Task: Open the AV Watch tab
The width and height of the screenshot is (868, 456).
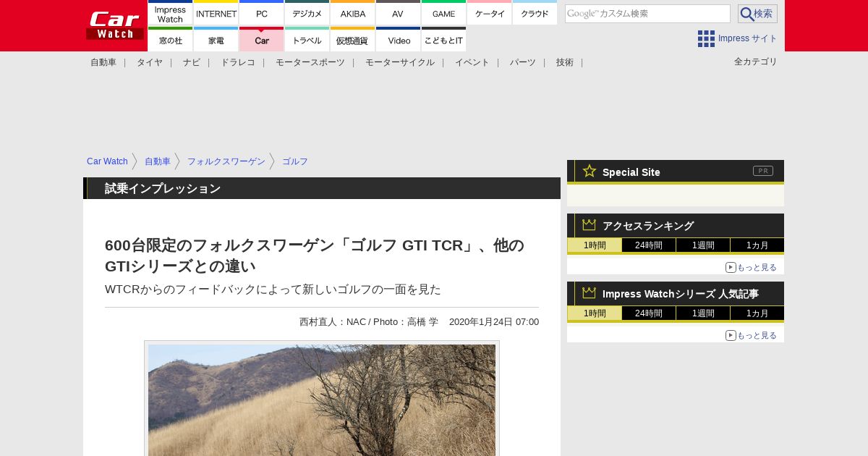Action: tap(398, 13)
